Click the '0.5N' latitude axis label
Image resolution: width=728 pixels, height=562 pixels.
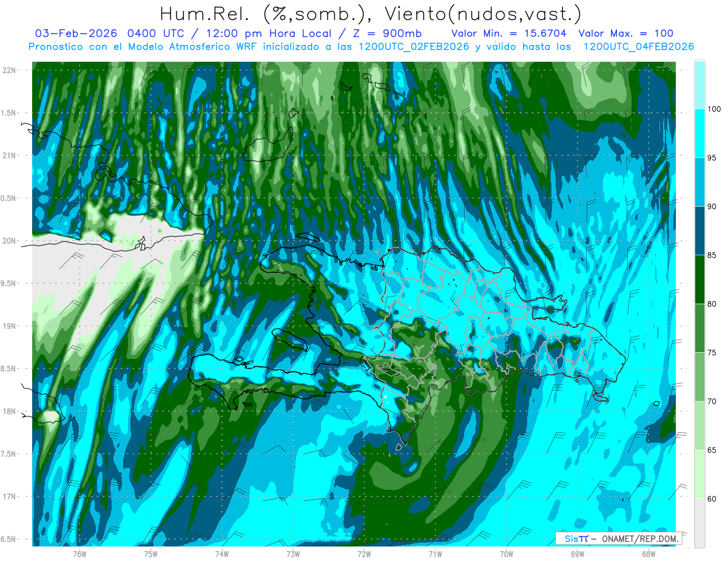tap(9, 198)
